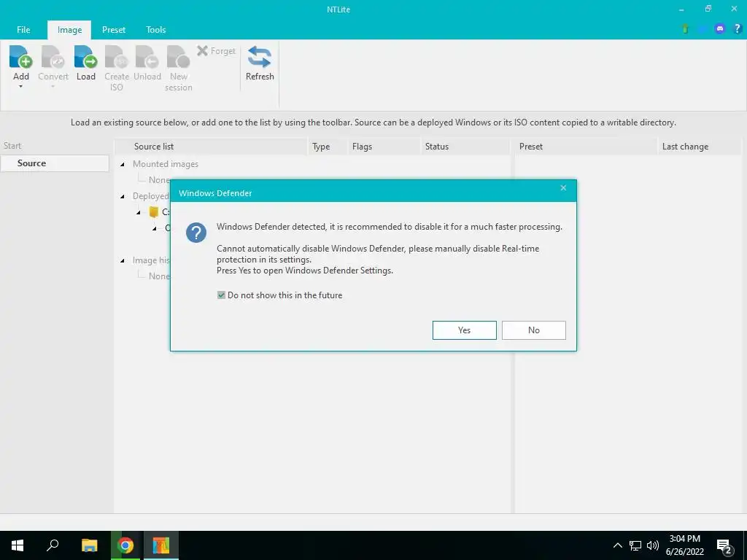Click the volume speaker tray icon
747x560 pixels.
tap(653, 545)
